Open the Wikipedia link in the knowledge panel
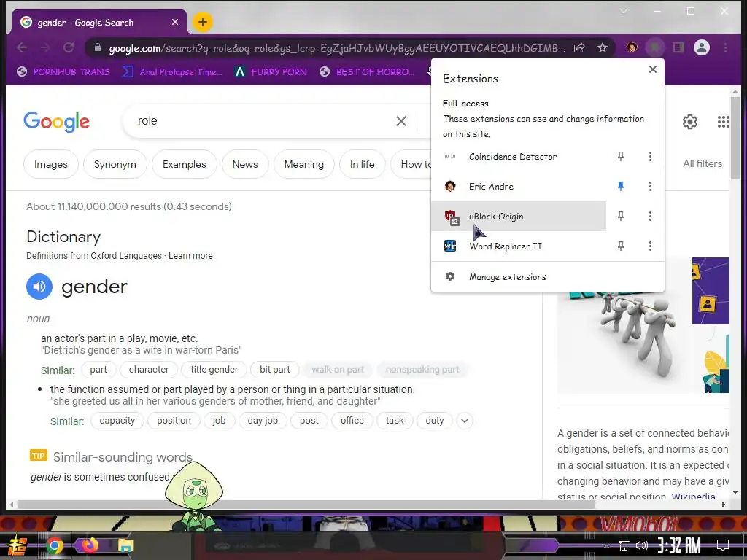Viewport: 747px width, 560px height. pyautogui.click(x=693, y=497)
